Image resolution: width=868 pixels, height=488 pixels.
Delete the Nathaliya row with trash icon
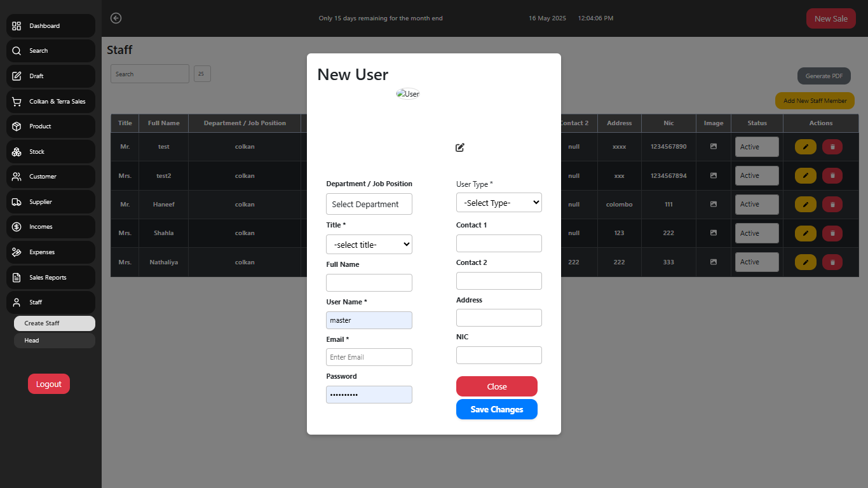pyautogui.click(x=832, y=262)
